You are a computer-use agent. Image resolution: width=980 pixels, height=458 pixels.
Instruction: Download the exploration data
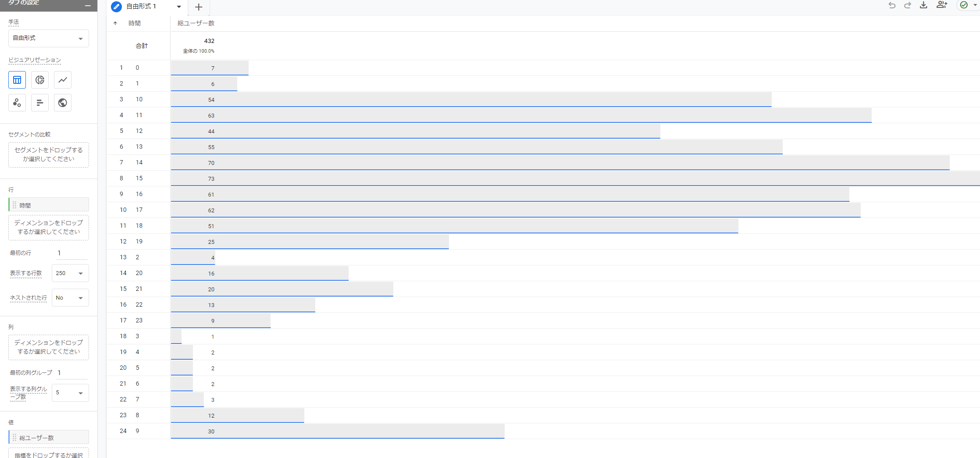click(923, 5)
